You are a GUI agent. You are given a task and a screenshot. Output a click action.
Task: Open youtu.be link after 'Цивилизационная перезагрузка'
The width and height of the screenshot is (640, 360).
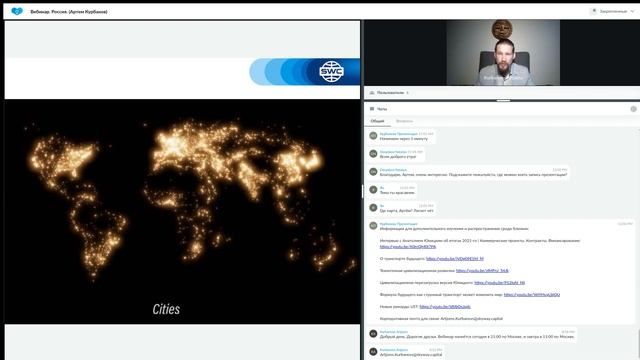(500, 283)
